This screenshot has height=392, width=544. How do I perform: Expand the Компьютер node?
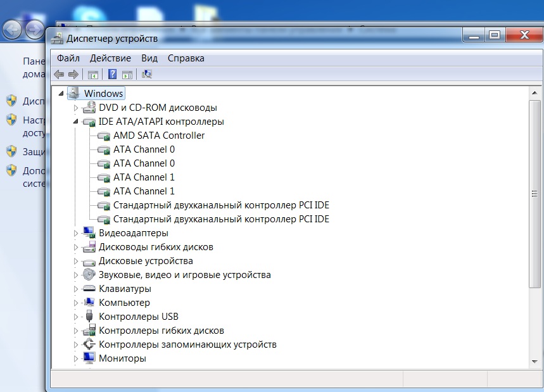tap(76, 303)
